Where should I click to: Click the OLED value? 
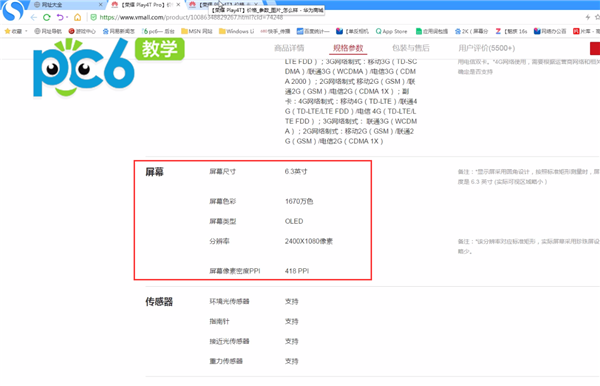click(294, 221)
